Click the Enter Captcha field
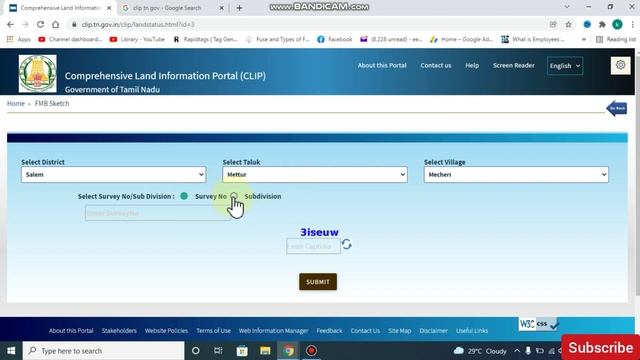This screenshot has width=640, height=360. 313,246
